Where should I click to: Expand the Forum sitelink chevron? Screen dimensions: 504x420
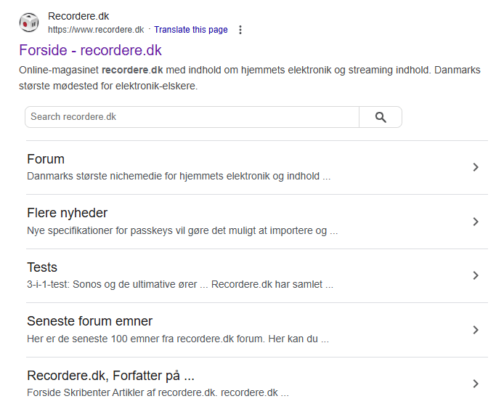[476, 167]
